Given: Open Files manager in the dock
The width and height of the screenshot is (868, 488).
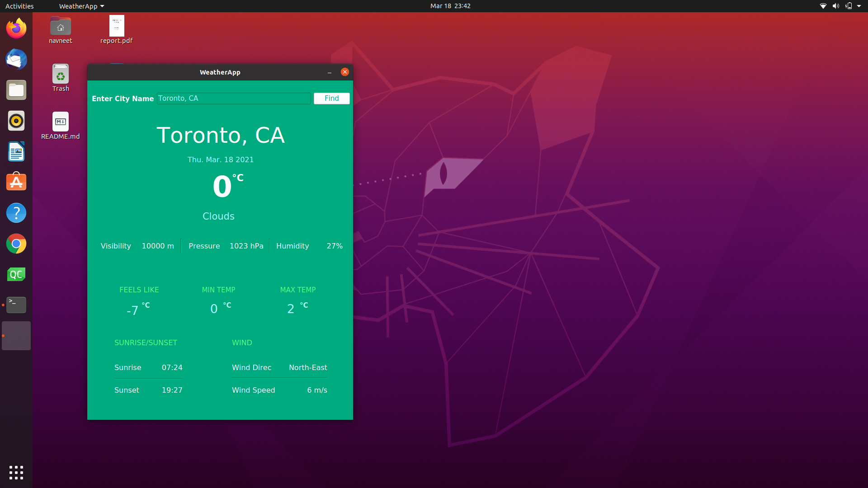Looking at the screenshot, I should coord(16,90).
